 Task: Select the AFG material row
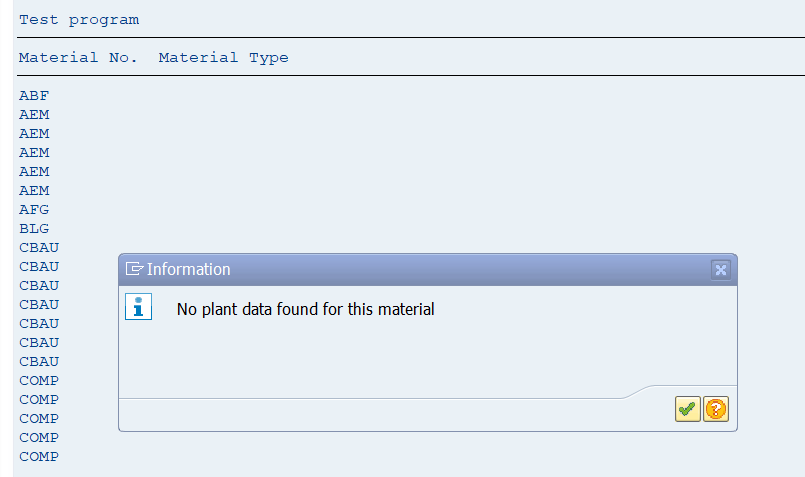click(34, 209)
